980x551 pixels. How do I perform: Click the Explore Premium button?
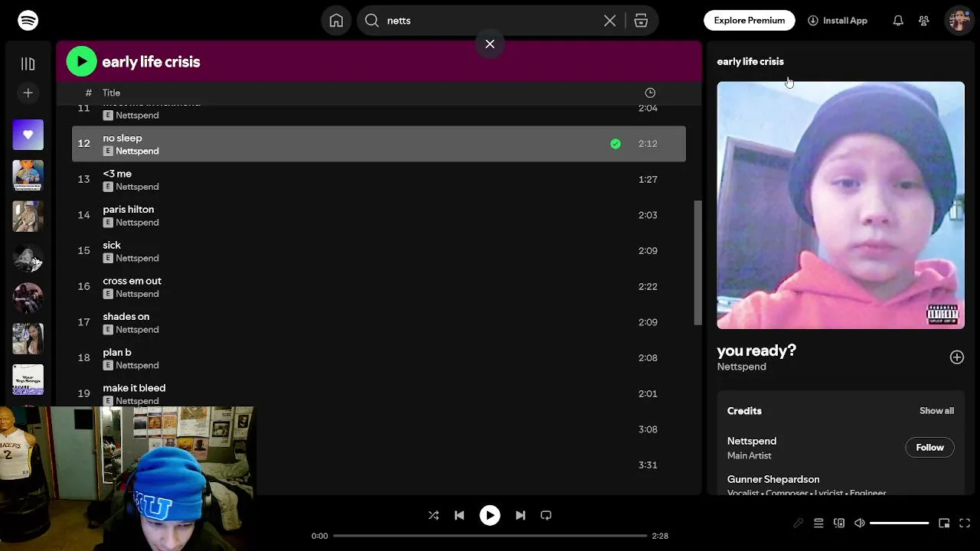(x=750, y=21)
